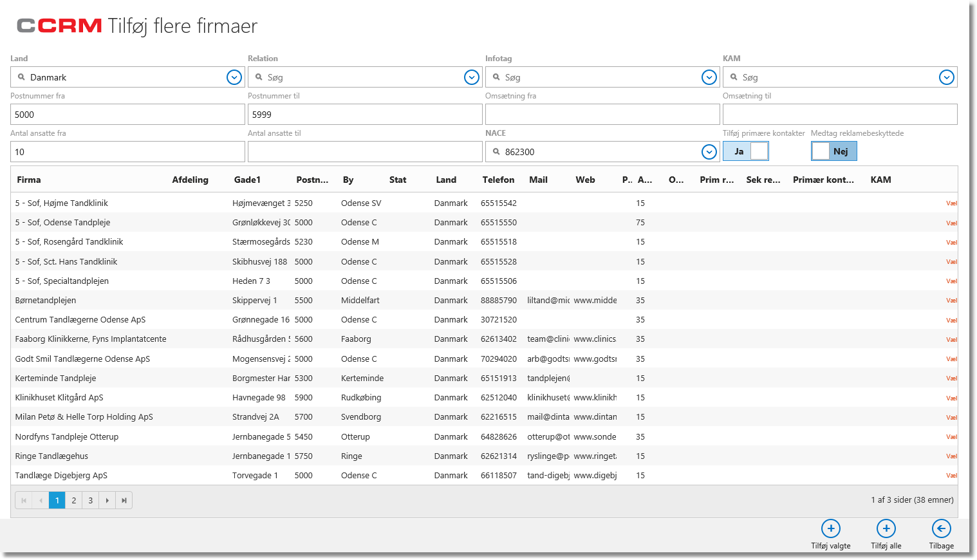977x560 pixels.
Task: Click street cell Strandvej 2A
Action: click(256, 417)
